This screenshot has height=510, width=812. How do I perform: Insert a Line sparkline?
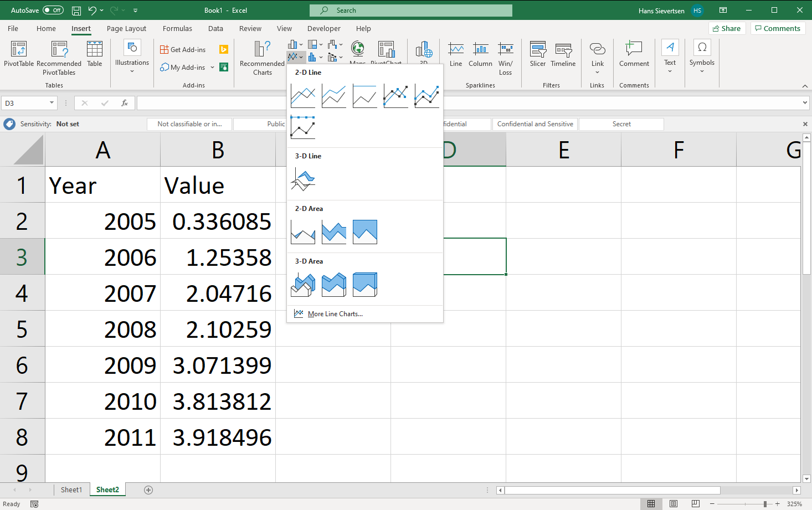pyautogui.click(x=456, y=54)
